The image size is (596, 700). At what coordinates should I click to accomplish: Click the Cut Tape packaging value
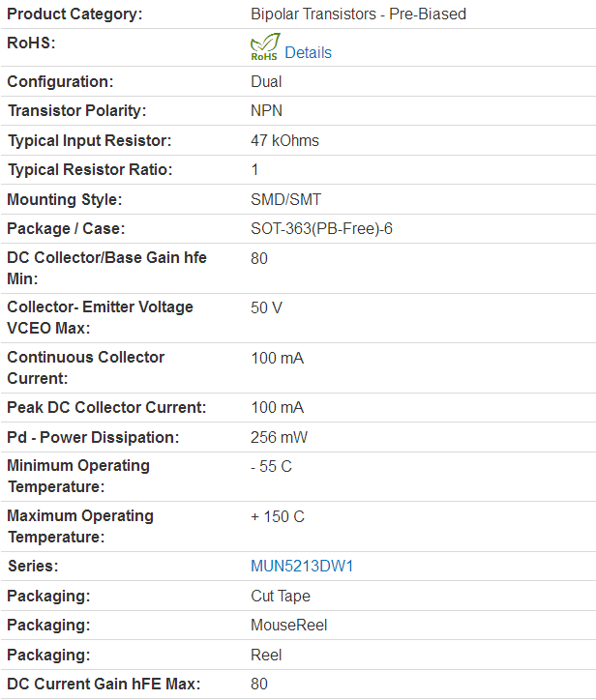[281, 596]
